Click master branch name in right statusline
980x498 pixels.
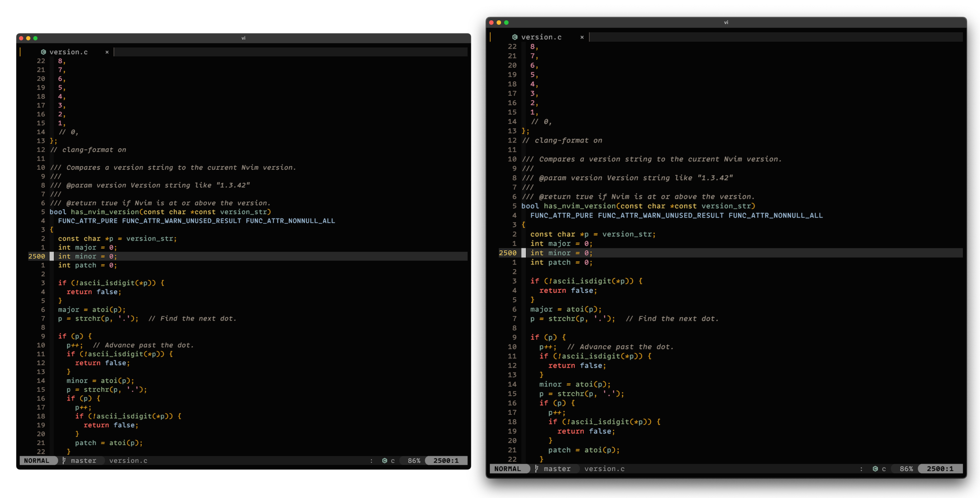(557, 469)
